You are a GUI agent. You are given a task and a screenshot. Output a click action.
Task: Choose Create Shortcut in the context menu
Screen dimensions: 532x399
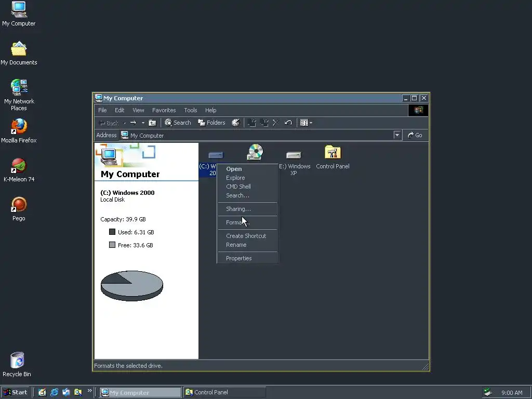247,236
